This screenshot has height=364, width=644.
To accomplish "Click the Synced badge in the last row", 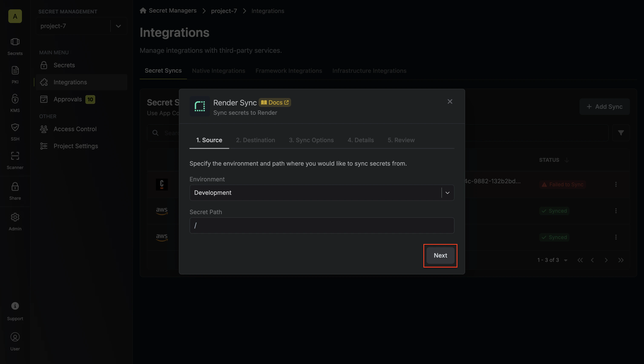I will tap(554, 237).
